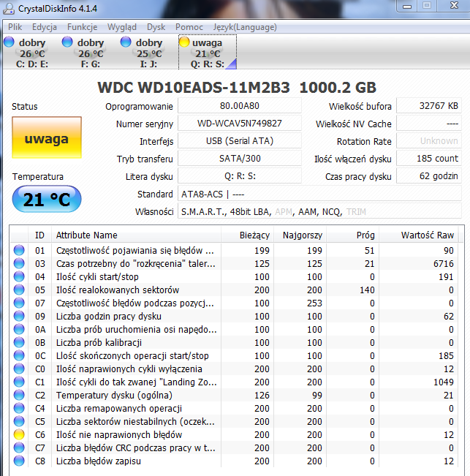
Task: Open the Język(Language) menu
Action: (x=244, y=27)
